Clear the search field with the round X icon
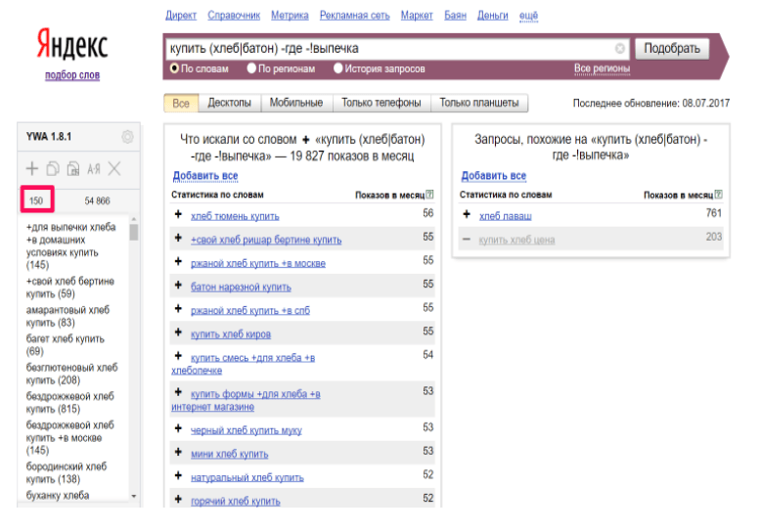This screenshot has height=532, width=761. click(x=620, y=49)
